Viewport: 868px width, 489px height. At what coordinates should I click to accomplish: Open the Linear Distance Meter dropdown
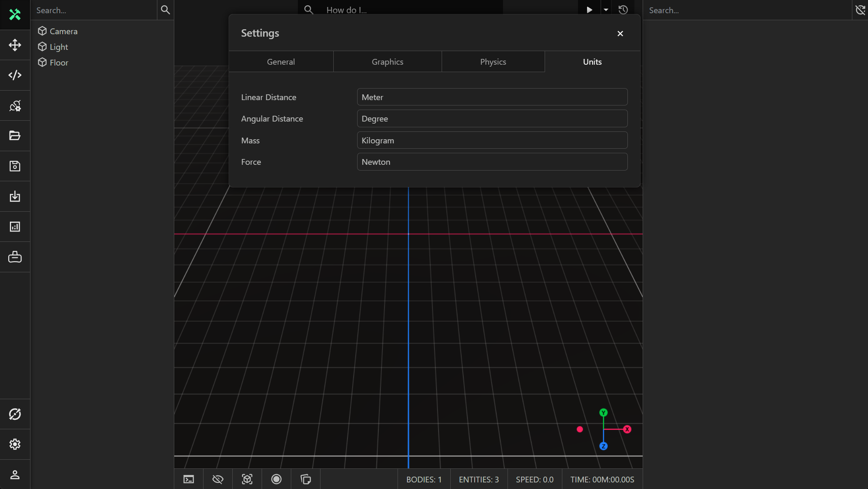point(492,97)
